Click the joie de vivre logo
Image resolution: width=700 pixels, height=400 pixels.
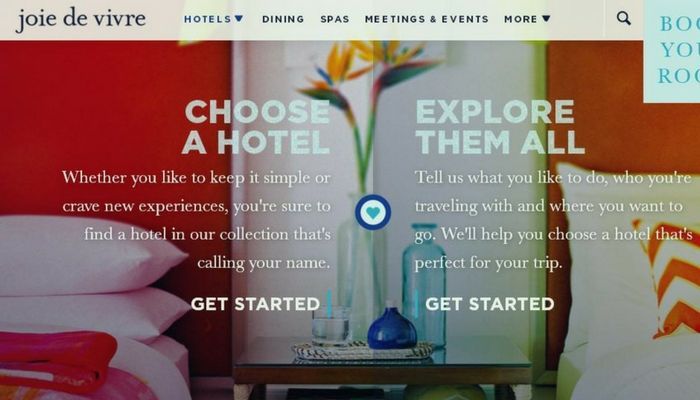point(81,19)
